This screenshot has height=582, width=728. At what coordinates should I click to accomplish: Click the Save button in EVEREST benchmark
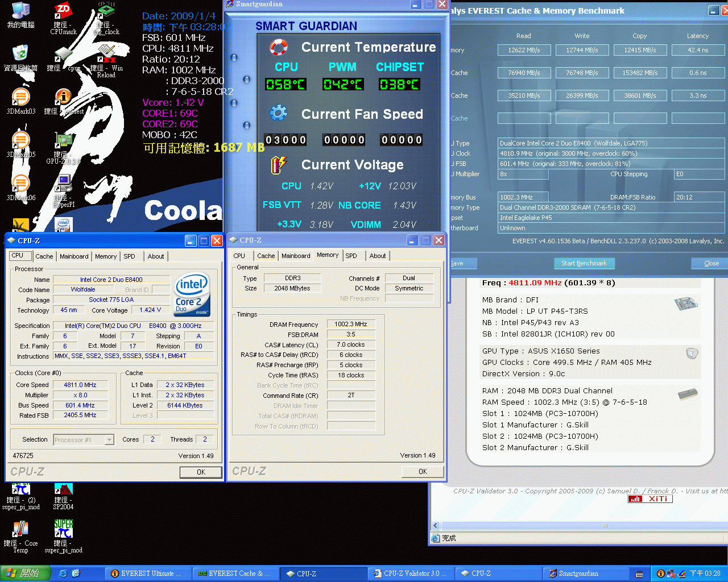click(x=464, y=263)
